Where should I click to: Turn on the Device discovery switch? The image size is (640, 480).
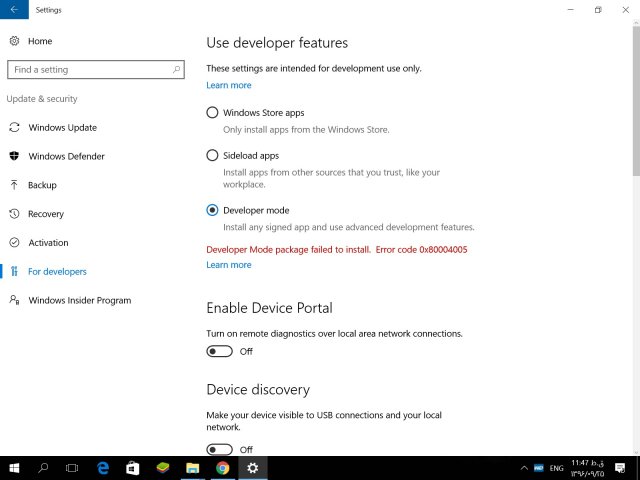[219, 449]
